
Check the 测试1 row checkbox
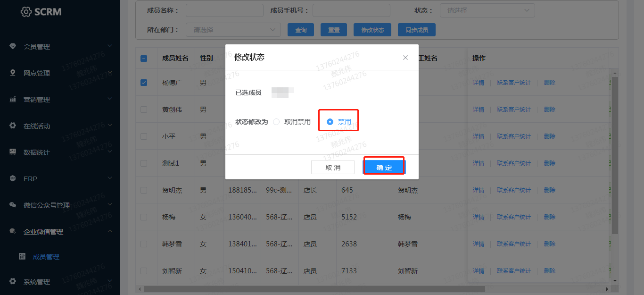click(x=144, y=163)
